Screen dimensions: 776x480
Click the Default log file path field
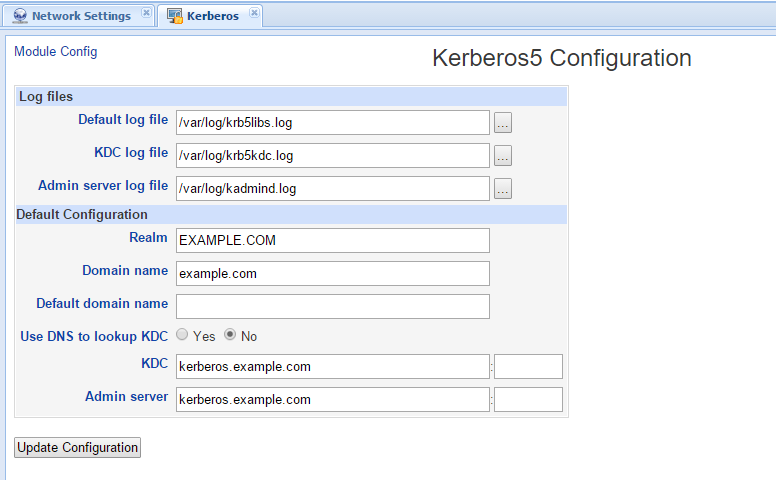(333, 123)
